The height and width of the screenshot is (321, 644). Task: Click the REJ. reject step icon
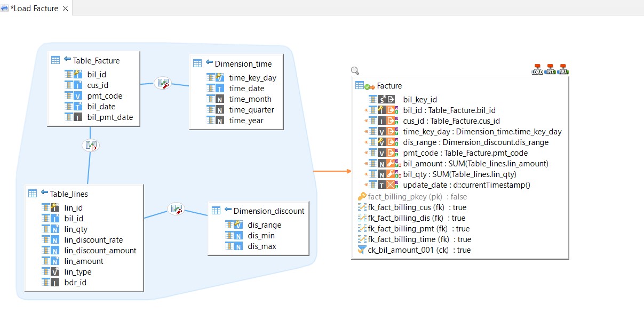pyautogui.click(x=563, y=69)
